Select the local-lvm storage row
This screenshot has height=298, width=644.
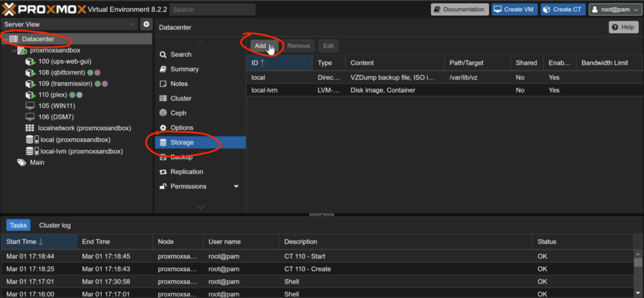coord(444,90)
